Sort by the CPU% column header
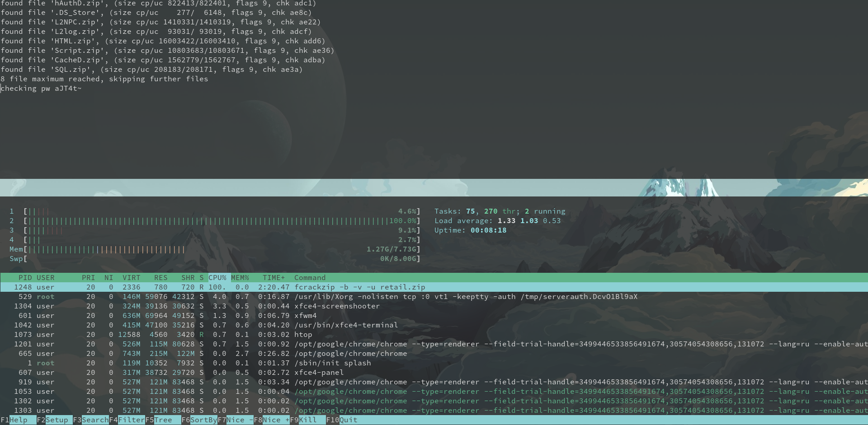The width and height of the screenshot is (868, 425). [x=217, y=278]
